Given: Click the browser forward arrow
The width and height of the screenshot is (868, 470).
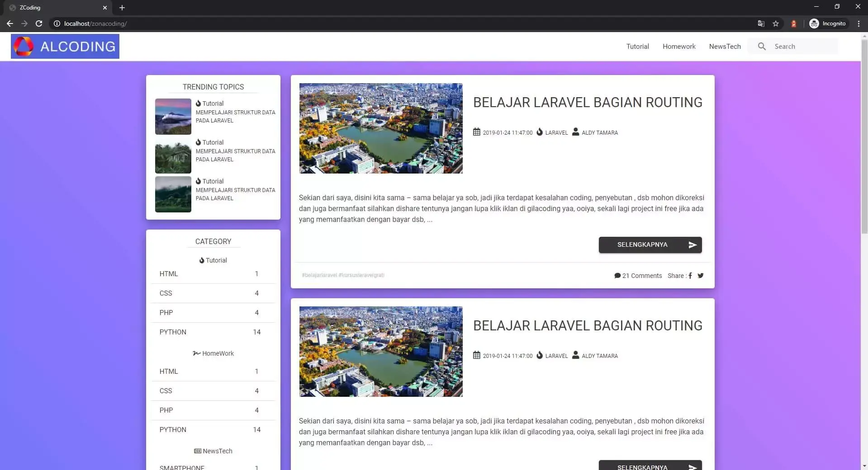Looking at the screenshot, I should coord(24,23).
